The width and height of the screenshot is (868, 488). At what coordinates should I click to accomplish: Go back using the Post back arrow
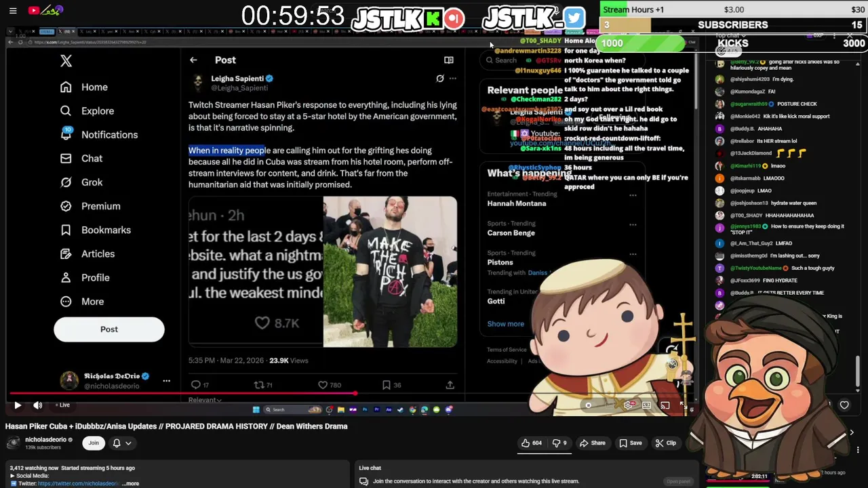pos(193,60)
